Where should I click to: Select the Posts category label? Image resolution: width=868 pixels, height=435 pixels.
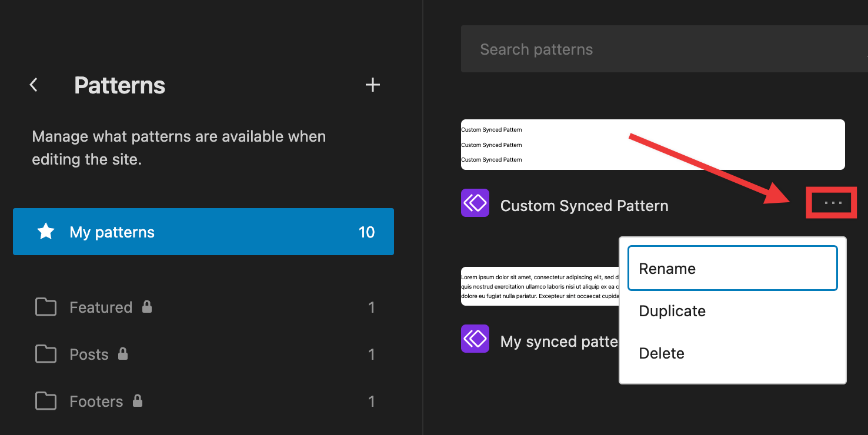click(89, 354)
